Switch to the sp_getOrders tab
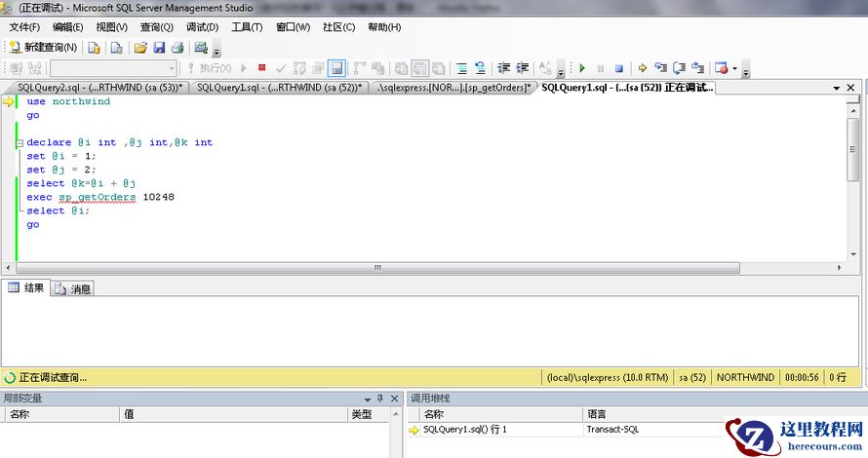Image resolution: width=868 pixels, height=458 pixels. [454, 88]
